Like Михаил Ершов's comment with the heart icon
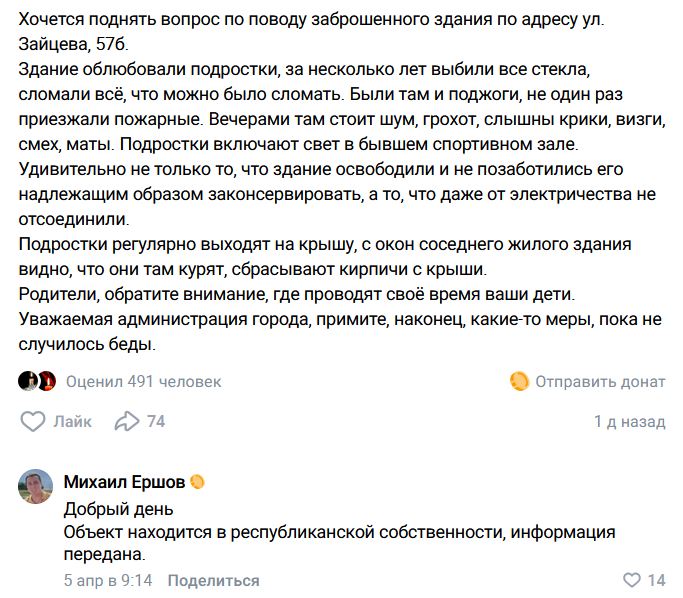683x598 pixels. click(x=631, y=580)
